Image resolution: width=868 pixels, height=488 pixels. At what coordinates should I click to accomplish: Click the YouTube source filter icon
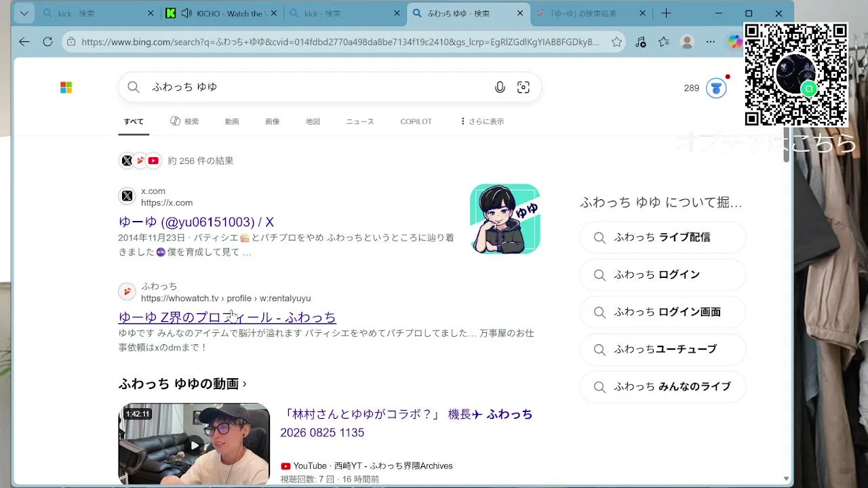153,161
